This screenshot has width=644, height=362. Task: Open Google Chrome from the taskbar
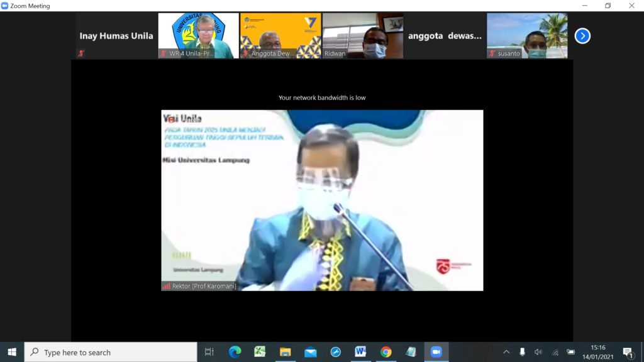coord(386,352)
